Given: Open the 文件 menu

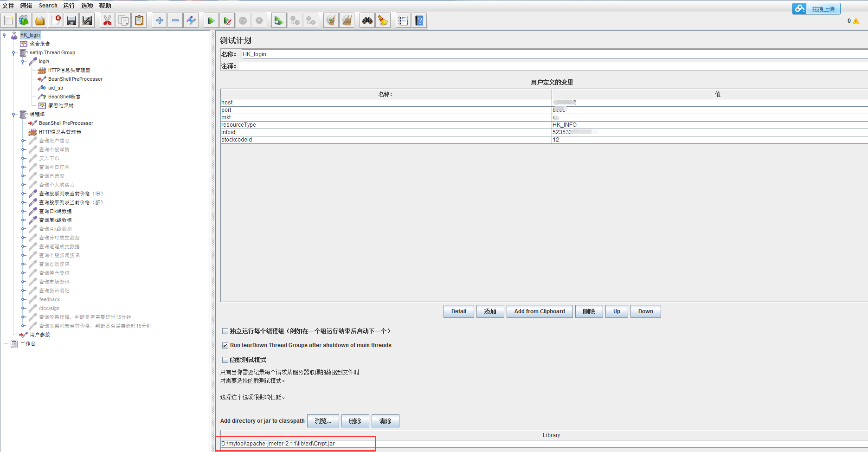Looking at the screenshot, I should (8, 6).
